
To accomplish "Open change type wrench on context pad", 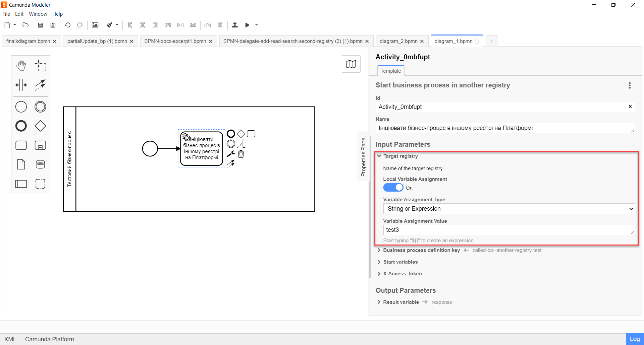I will coord(231,154).
